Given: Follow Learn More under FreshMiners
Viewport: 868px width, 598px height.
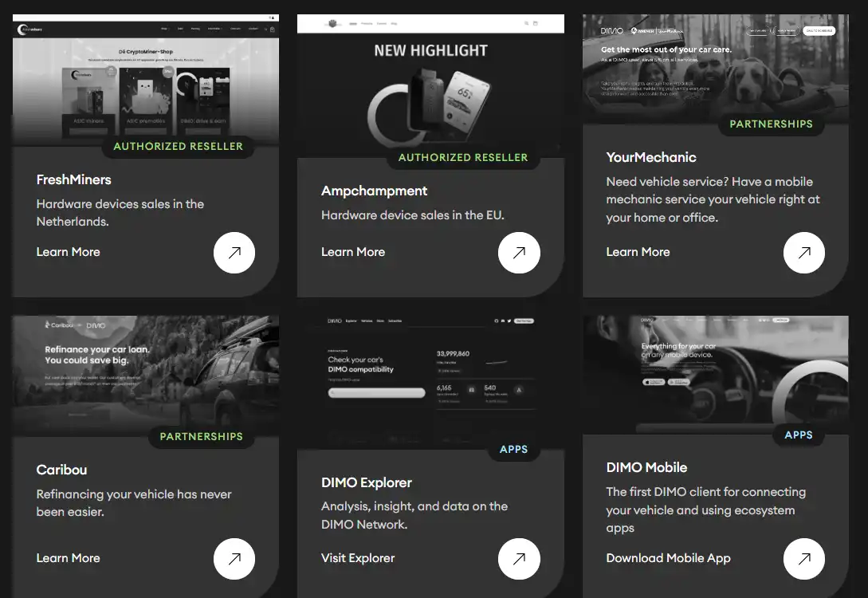Looking at the screenshot, I should pos(68,252).
